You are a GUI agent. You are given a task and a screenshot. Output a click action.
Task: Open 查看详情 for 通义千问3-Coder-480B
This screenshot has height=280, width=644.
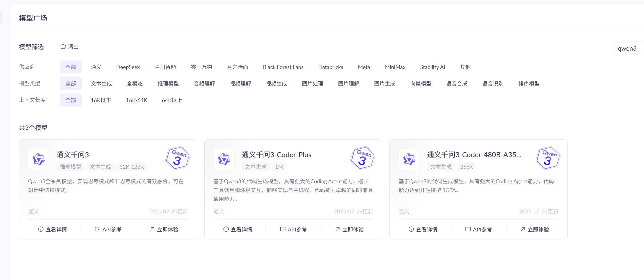click(x=423, y=229)
